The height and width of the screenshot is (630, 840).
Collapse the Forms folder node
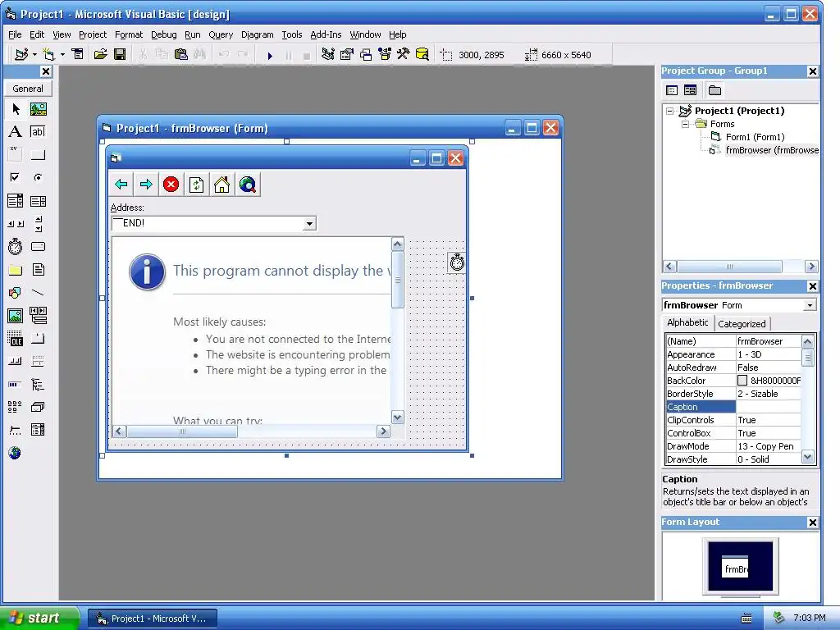685,125
